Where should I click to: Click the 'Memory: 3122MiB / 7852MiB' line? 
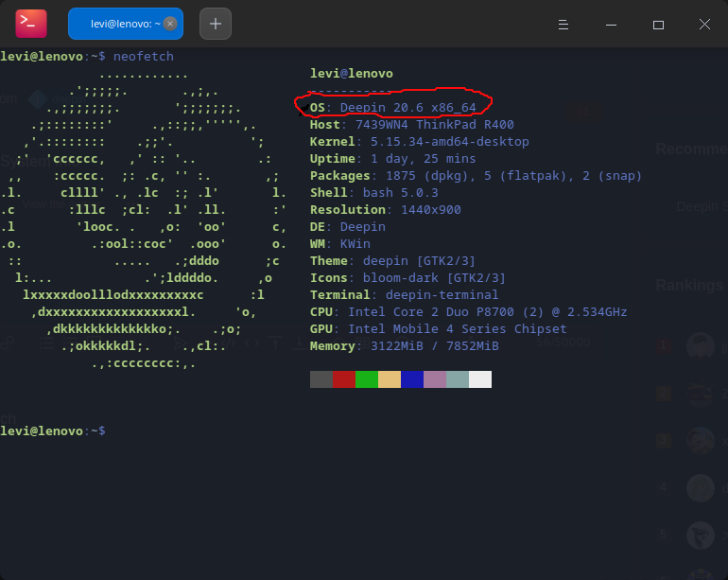(405, 346)
